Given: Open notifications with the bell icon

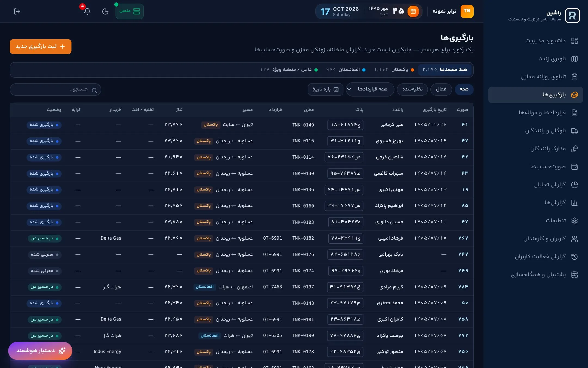Looking at the screenshot, I should [87, 11].
